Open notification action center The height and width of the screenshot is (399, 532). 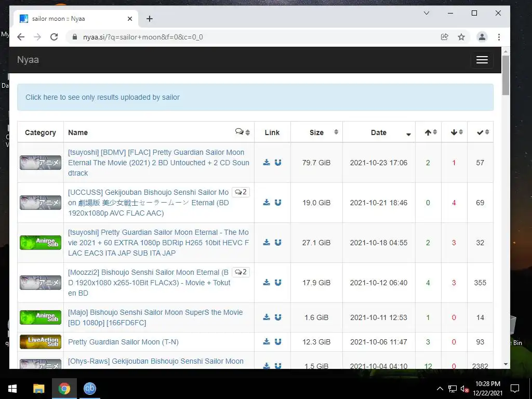(515, 389)
